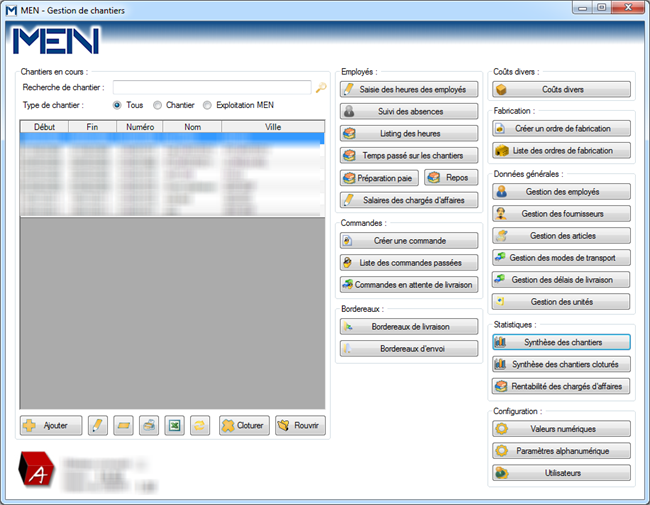Open 'Synthèse des chantiers' statistics
Viewport: 650px width, 505px height.
tap(561, 342)
